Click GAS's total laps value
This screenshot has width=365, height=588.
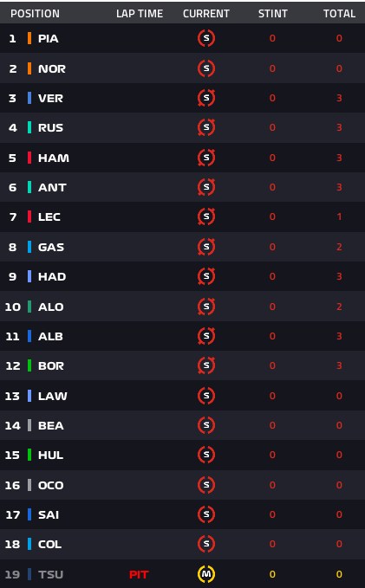point(339,247)
